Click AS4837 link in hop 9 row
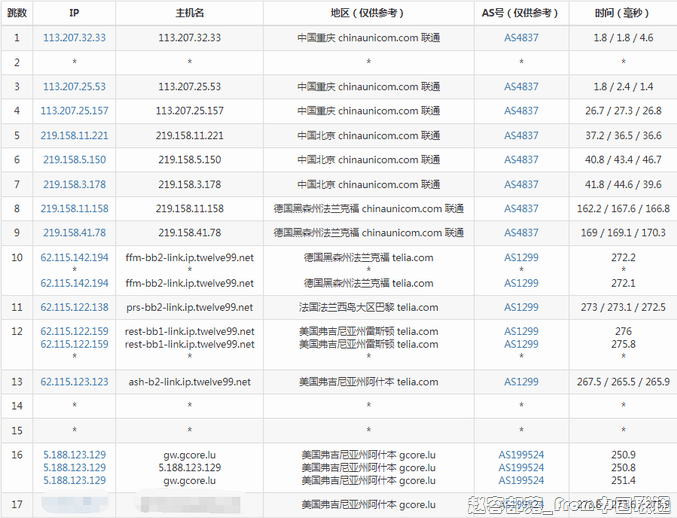 click(521, 233)
